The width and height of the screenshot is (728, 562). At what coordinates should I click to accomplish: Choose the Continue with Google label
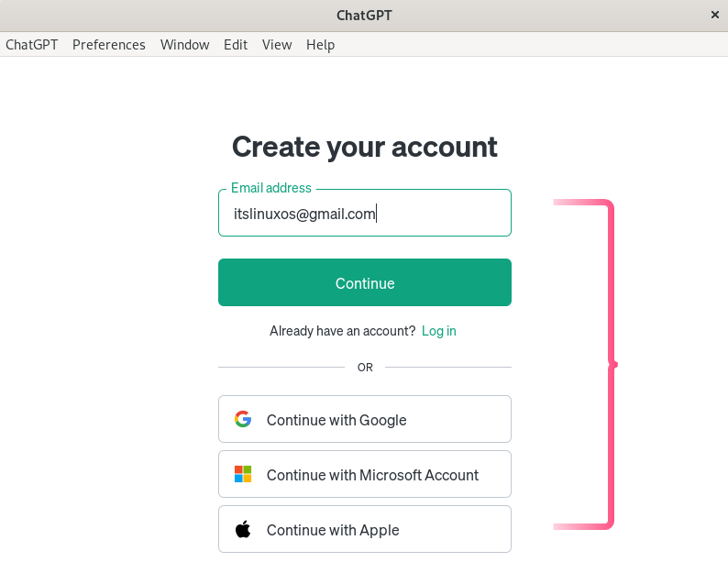click(336, 420)
